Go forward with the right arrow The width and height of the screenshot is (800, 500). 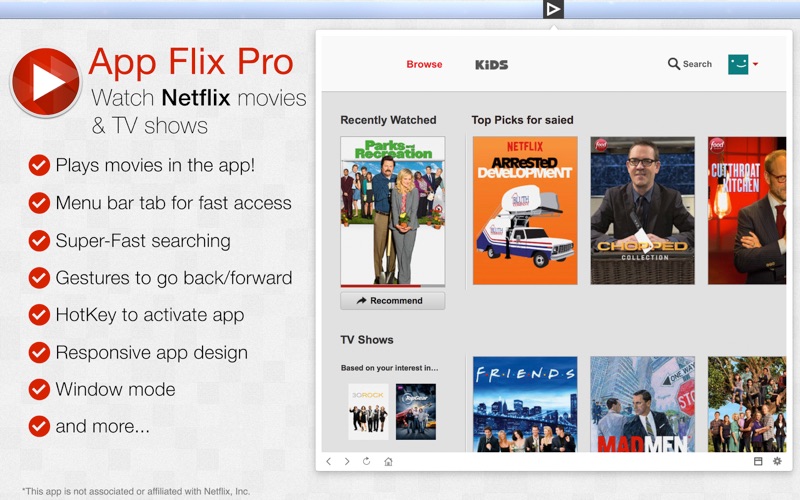coord(347,461)
